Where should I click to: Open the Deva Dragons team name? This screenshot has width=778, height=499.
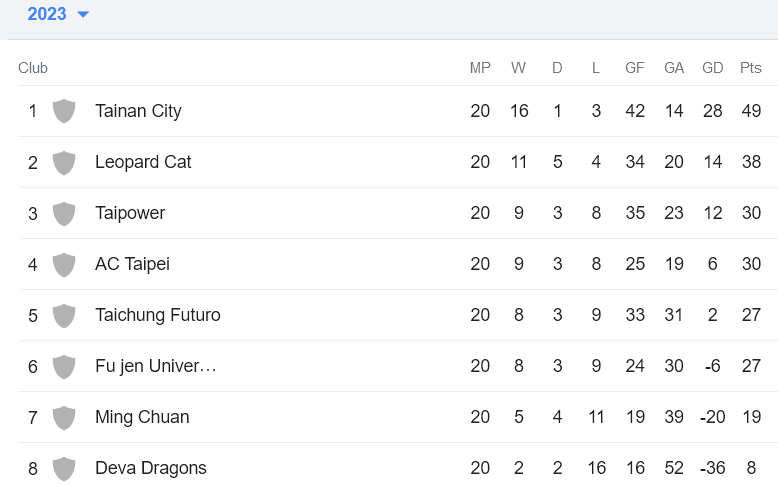point(151,468)
